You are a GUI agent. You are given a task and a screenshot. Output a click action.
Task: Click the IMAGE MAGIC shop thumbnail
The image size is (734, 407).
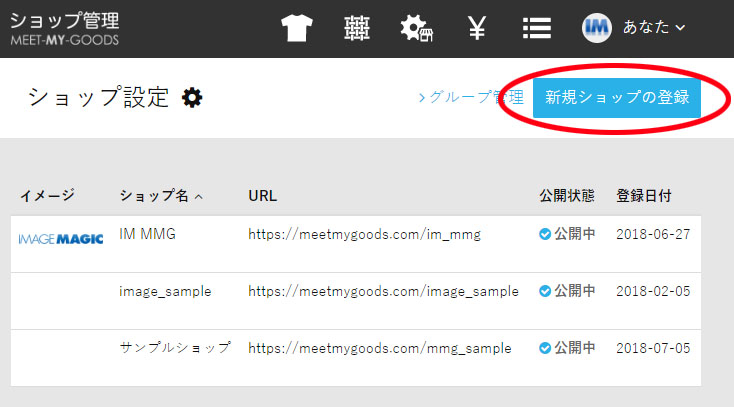coord(61,237)
